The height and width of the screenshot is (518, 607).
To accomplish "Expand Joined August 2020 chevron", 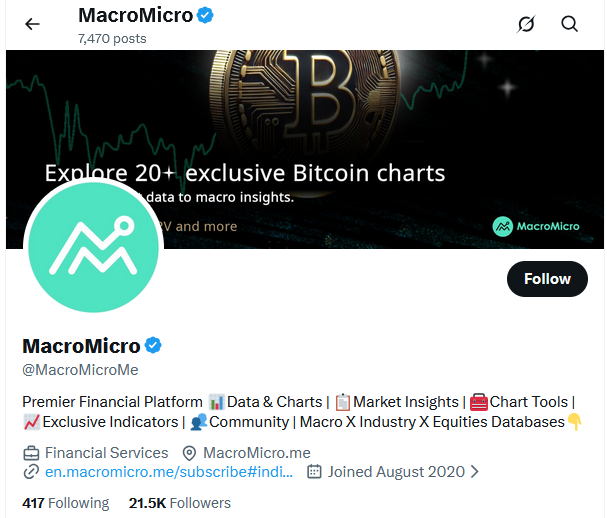I will tap(474, 471).
